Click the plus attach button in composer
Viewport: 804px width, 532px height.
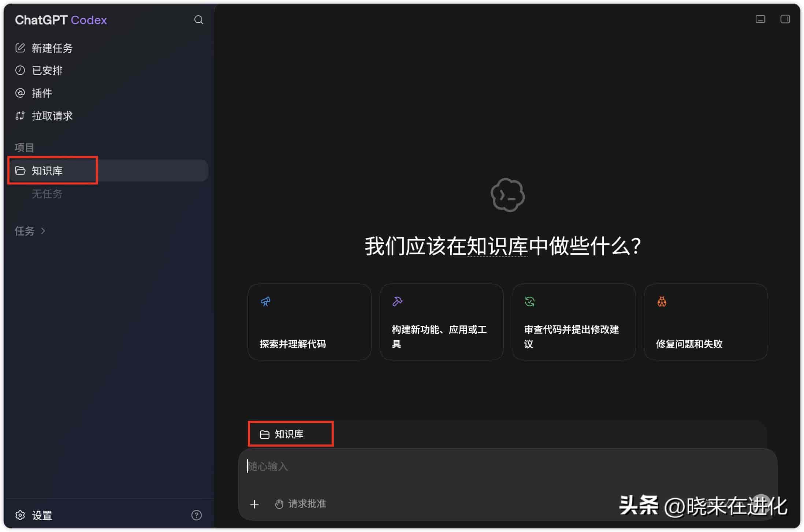(x=254, y=504)
